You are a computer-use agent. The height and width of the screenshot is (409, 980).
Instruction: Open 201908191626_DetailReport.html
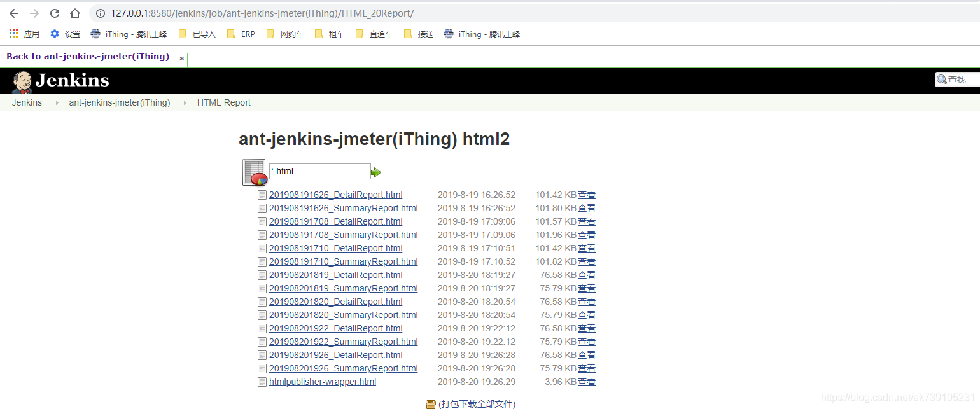(336, 195)
